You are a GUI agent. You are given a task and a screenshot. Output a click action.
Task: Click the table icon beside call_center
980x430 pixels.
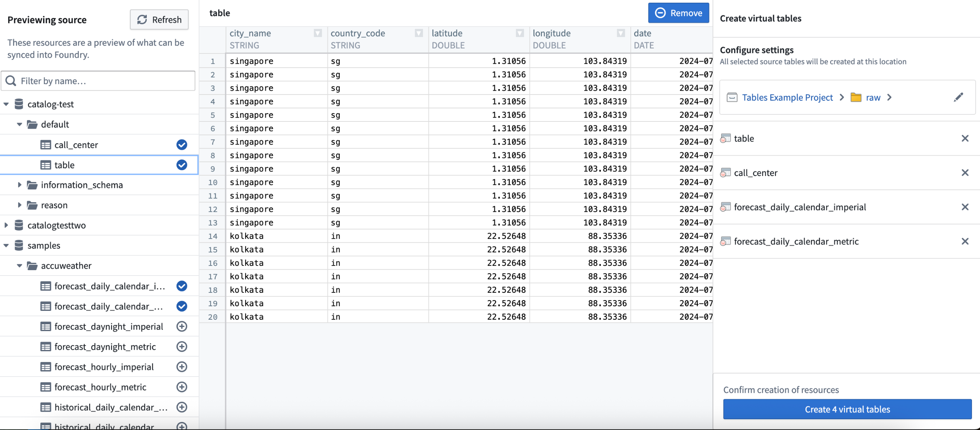pos(46,144)
